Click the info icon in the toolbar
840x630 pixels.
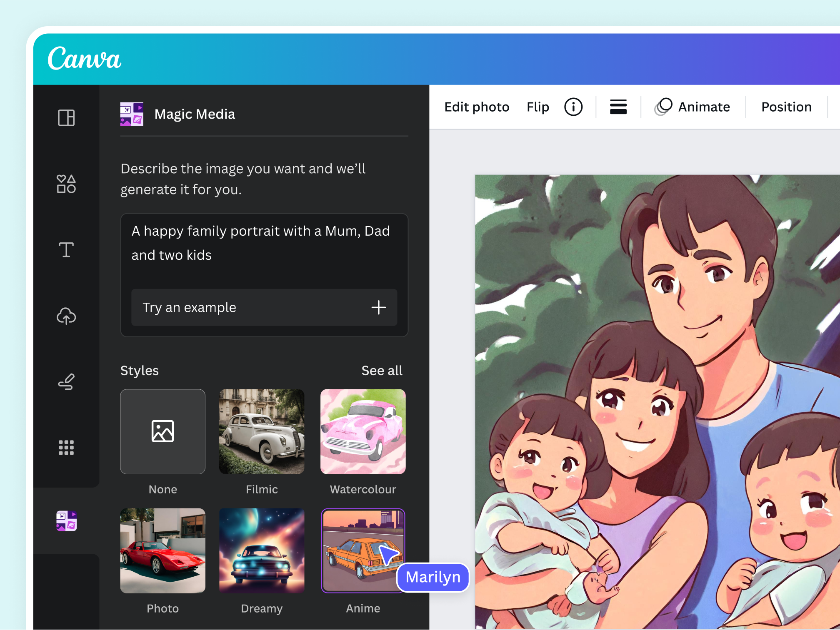(x=573, y=107)
